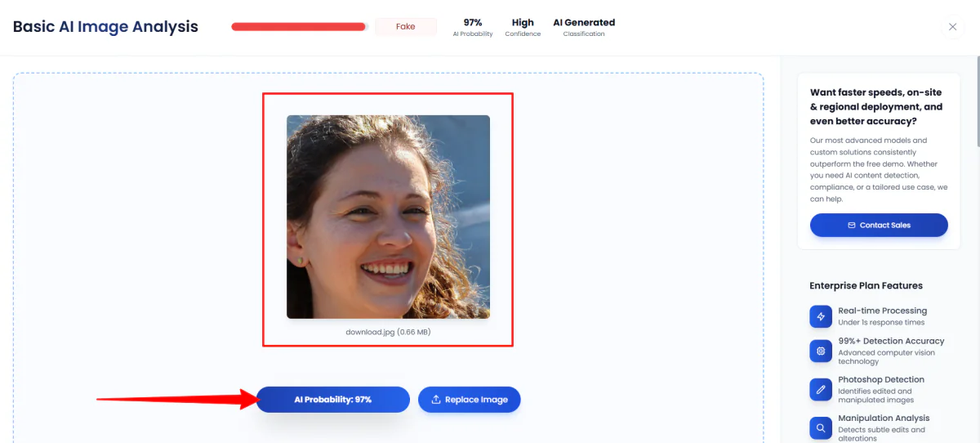Click the Fake result badge

pyautogui.click(x=405, y=27)
